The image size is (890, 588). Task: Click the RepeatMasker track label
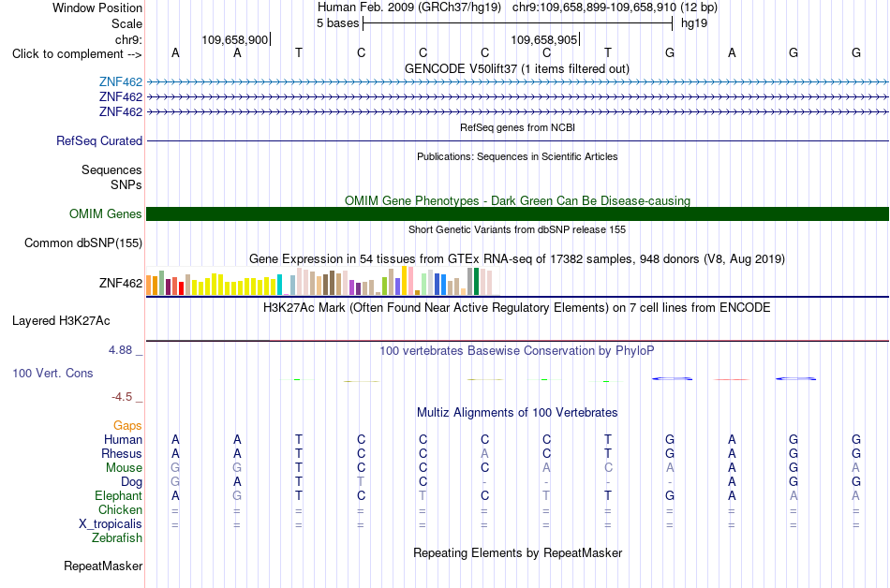click(103, 566)
